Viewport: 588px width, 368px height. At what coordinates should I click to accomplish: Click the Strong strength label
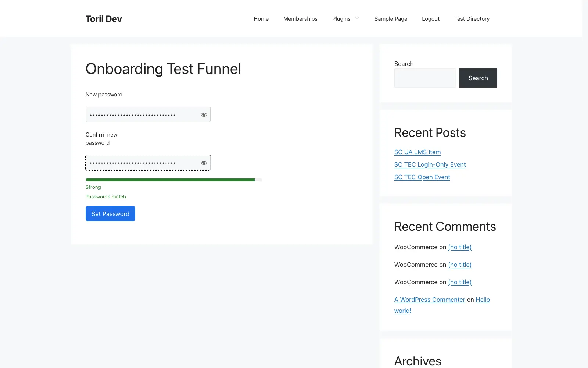click(x=93, y=187)
